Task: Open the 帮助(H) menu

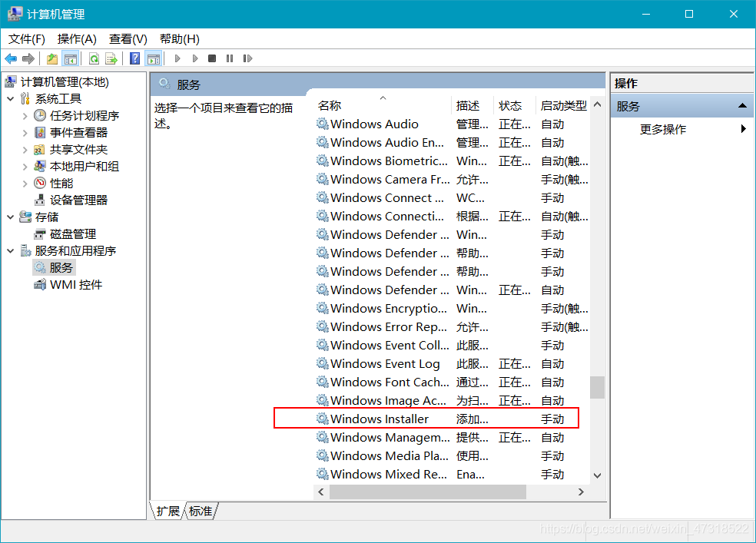Action: [x=179, y=39]
